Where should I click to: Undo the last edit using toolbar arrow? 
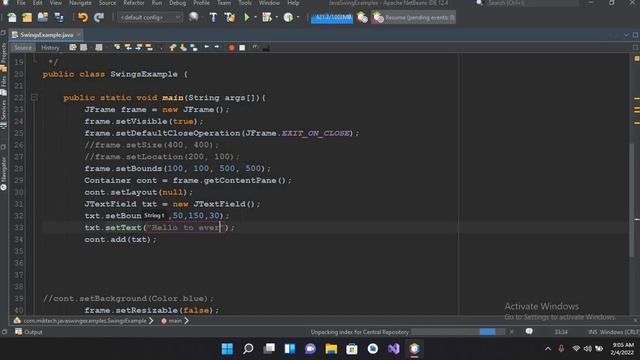click(83, 18)
